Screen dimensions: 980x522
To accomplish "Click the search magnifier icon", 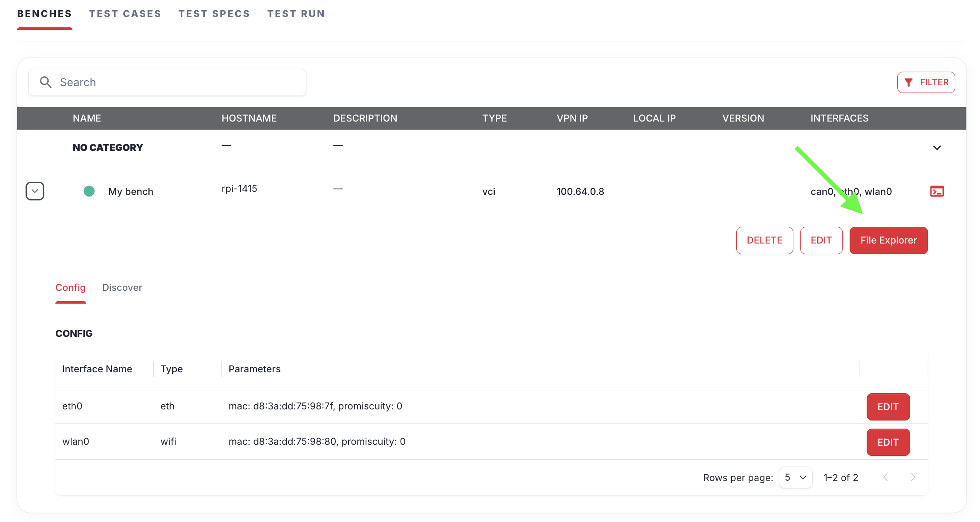I will pyautogui.click(x=46, y=82).
